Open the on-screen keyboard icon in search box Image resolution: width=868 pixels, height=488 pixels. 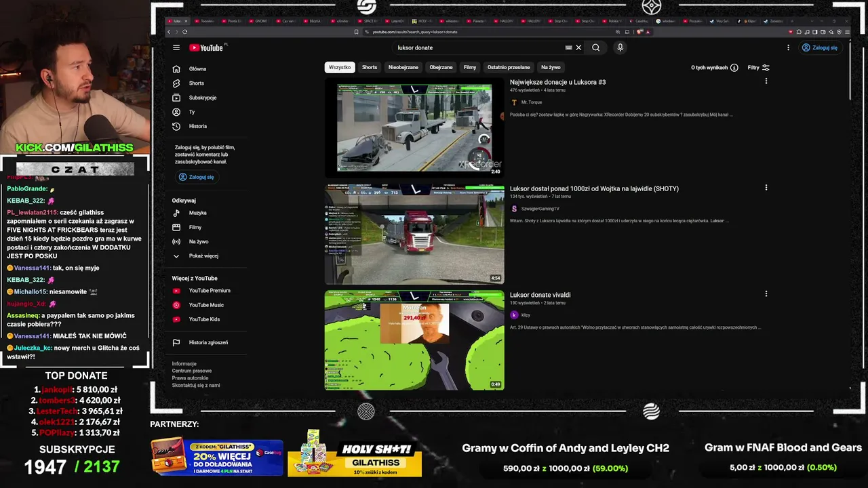(x=568, y=47)
